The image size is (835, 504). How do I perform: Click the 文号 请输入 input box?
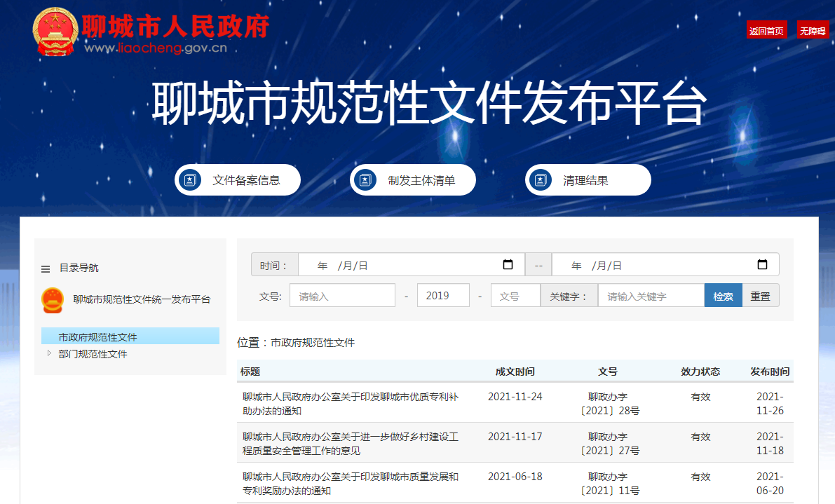[342, 295]
